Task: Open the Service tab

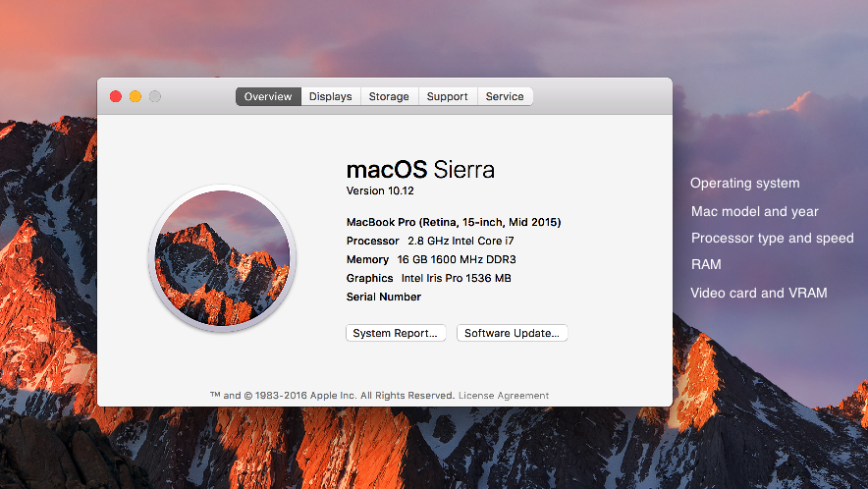Action: (505, 96)
